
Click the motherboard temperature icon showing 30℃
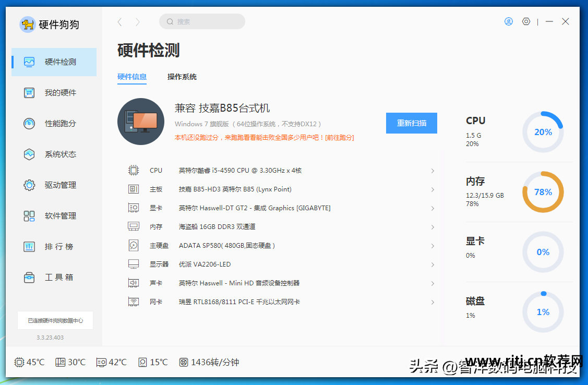(61, 362)
